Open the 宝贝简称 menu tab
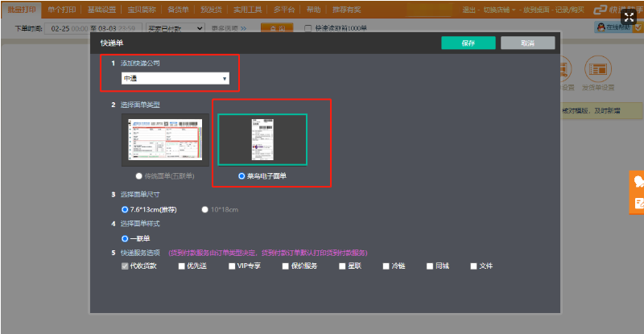 click(142, 10)
